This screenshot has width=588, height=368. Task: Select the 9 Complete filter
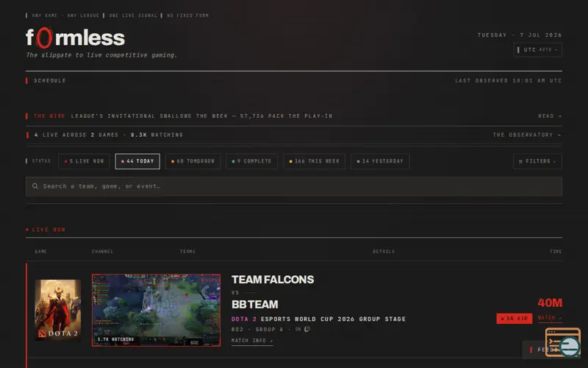(x=251, y=161)
